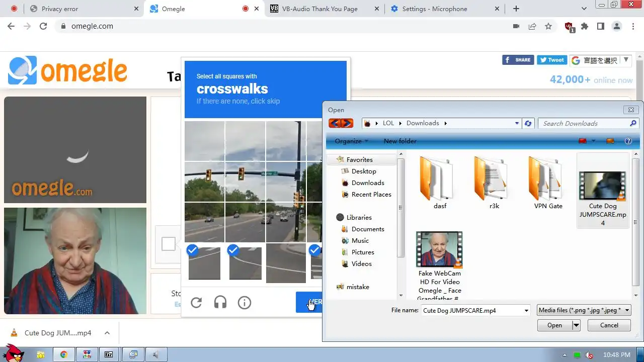Change view icon in Open dialog

pos(583,141)
